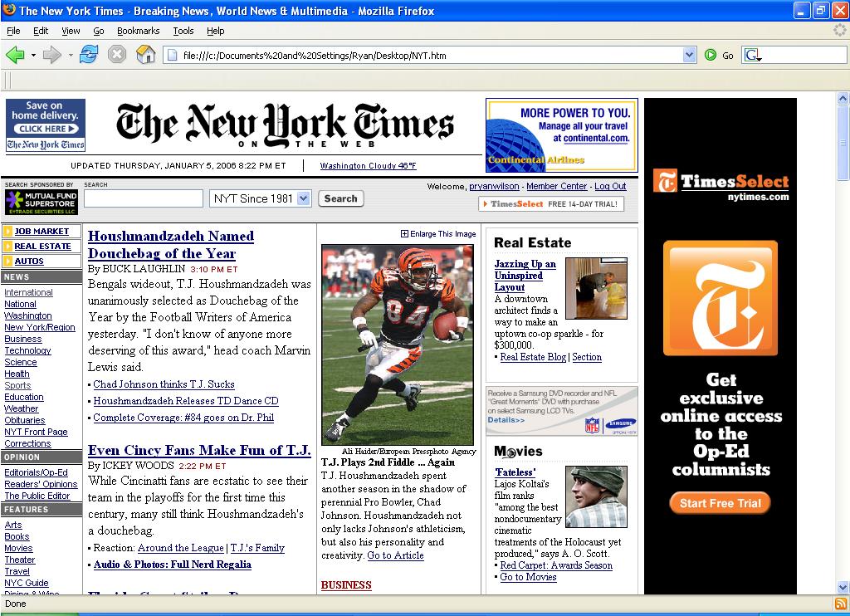Open the Obituaries section link
Screen dimensions: 850x616
(24, 420)
